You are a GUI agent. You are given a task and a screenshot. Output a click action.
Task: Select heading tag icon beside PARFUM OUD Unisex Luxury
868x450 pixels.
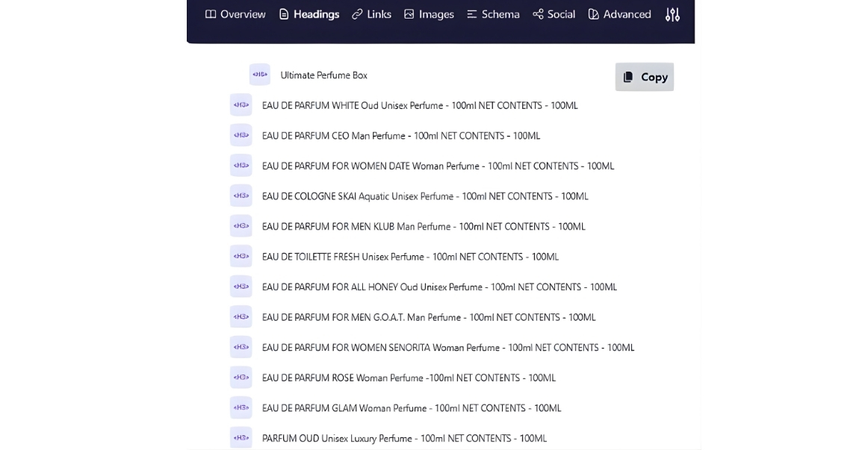tap(241, 438)
